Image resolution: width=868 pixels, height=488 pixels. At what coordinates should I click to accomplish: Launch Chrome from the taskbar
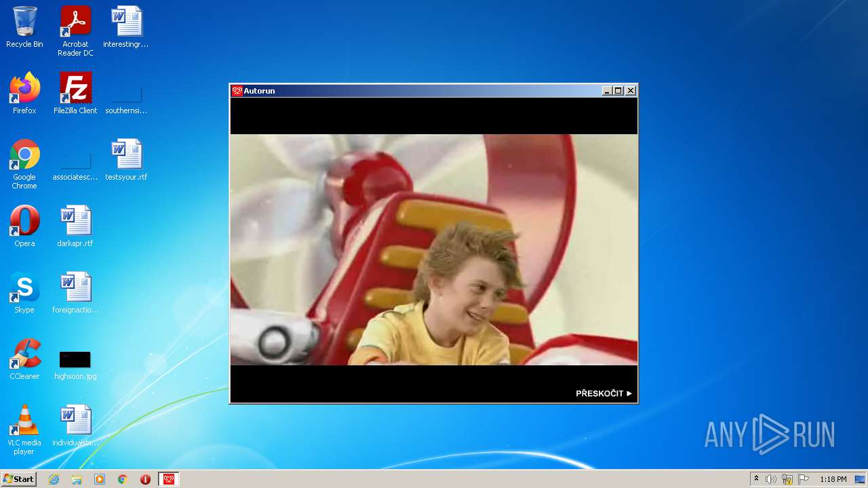(x=123, y=479)
